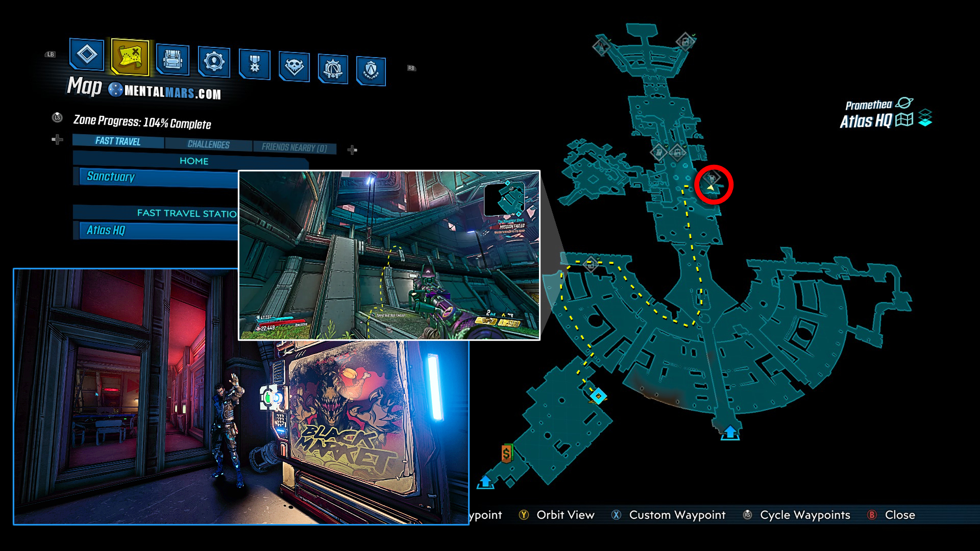This screenshot has width=980, height=551.
Task: Click the folded map icon beside Atlas HQ
Action: coord(904,119)
